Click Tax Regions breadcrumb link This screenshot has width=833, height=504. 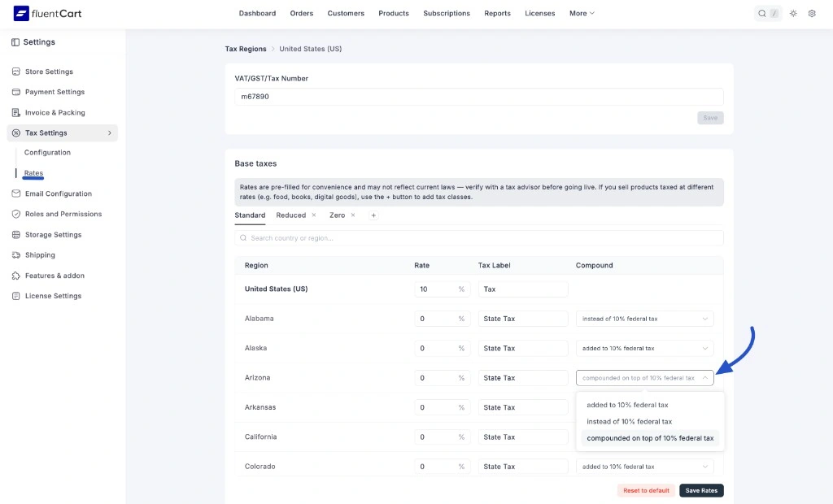click(x=246, y=49)
